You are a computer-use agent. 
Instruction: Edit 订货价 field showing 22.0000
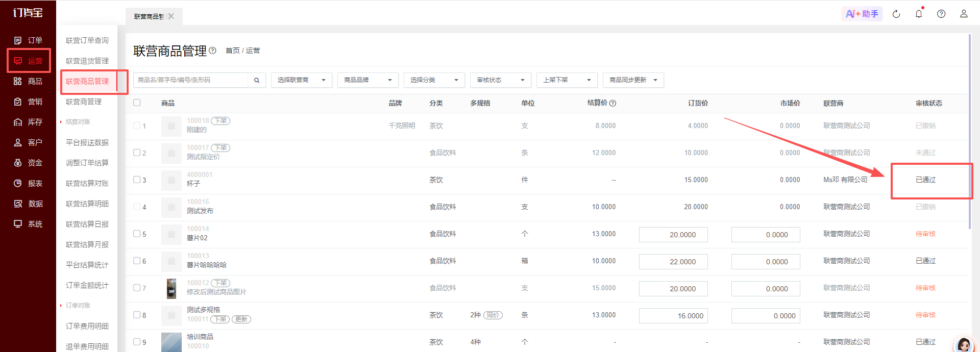[x=673, y=262]
